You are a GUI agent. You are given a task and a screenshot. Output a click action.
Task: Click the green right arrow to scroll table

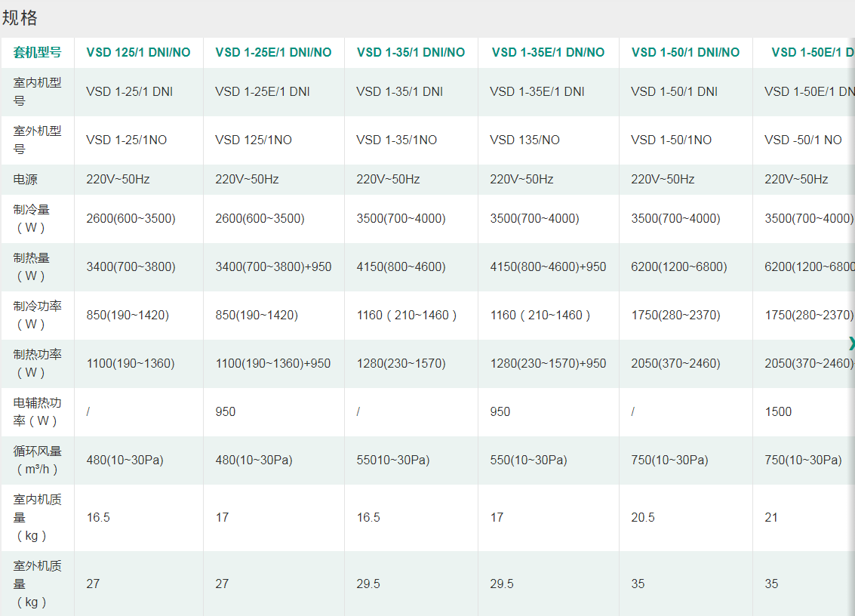[851, 343]
